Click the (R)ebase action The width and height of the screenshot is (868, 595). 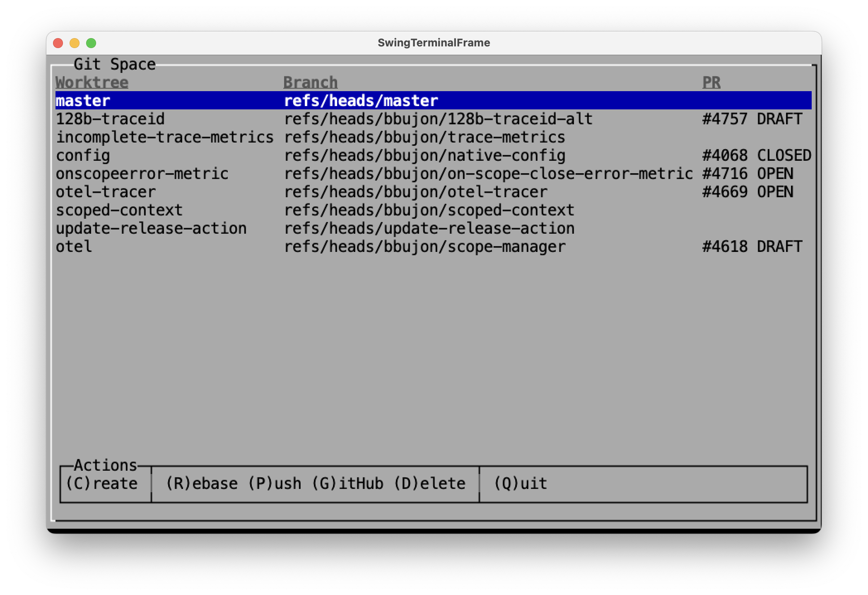[202, 484]
